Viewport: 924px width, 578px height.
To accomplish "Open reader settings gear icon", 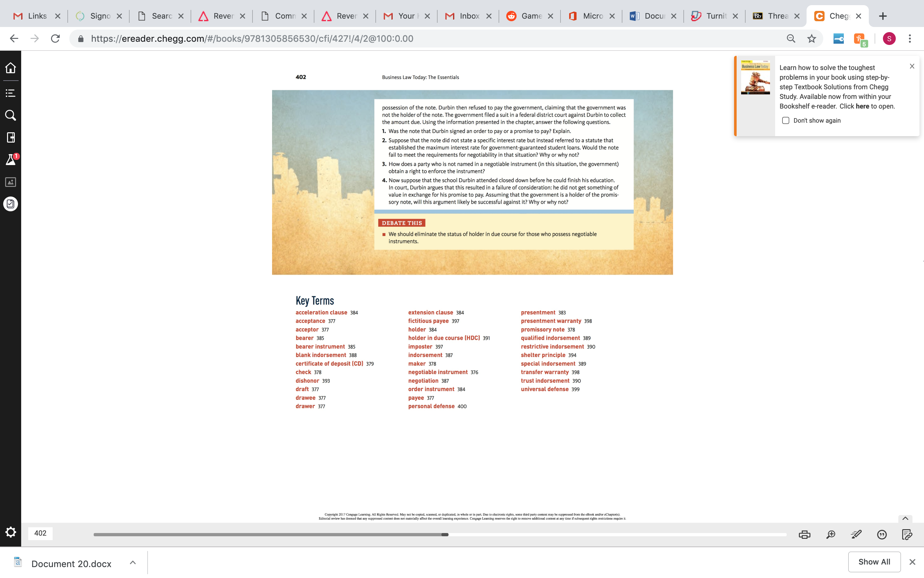I will click(x=11, y=532).
